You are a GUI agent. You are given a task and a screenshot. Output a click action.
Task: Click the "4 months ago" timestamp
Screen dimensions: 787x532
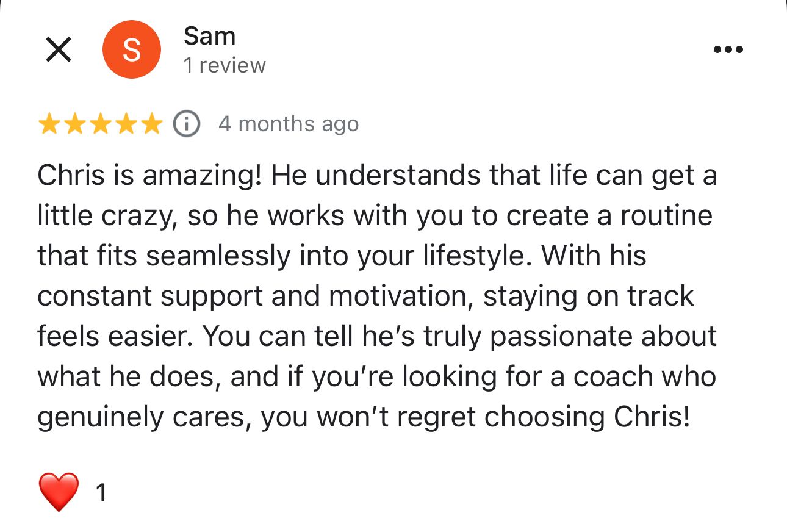tap(289, 124)
